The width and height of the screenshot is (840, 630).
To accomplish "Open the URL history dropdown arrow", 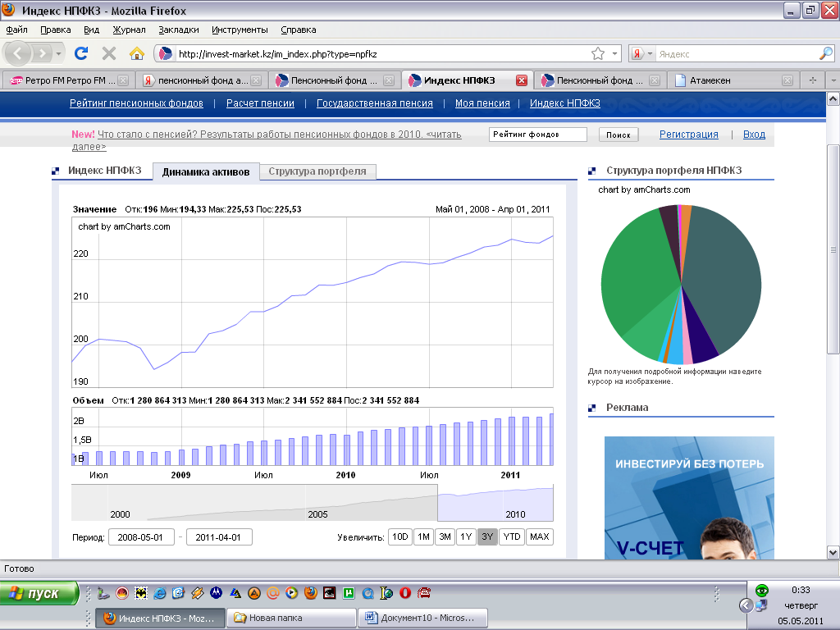I will (615, 53).
